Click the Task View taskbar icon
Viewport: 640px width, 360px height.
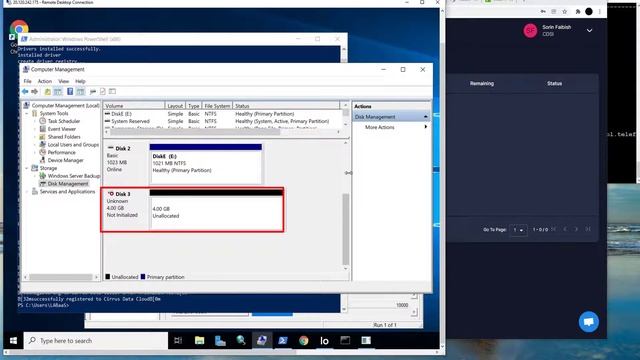178,340
